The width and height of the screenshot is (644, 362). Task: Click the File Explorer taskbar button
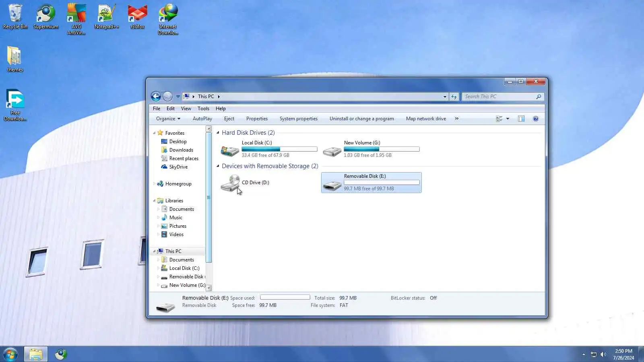click(x=36, y=354)
